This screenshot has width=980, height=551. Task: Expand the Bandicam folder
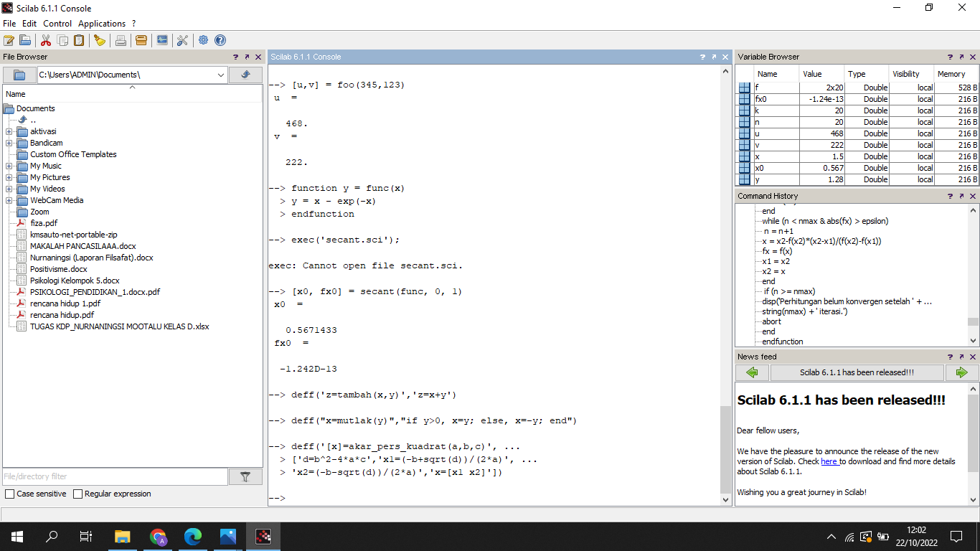(x=9, y=143)
